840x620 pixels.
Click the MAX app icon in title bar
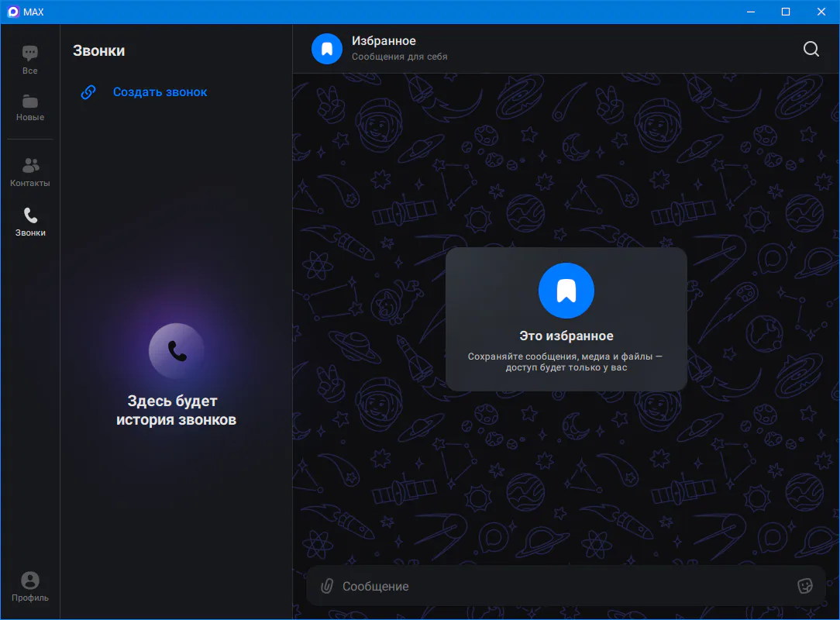pyautogui.click(x=12, y=12)
